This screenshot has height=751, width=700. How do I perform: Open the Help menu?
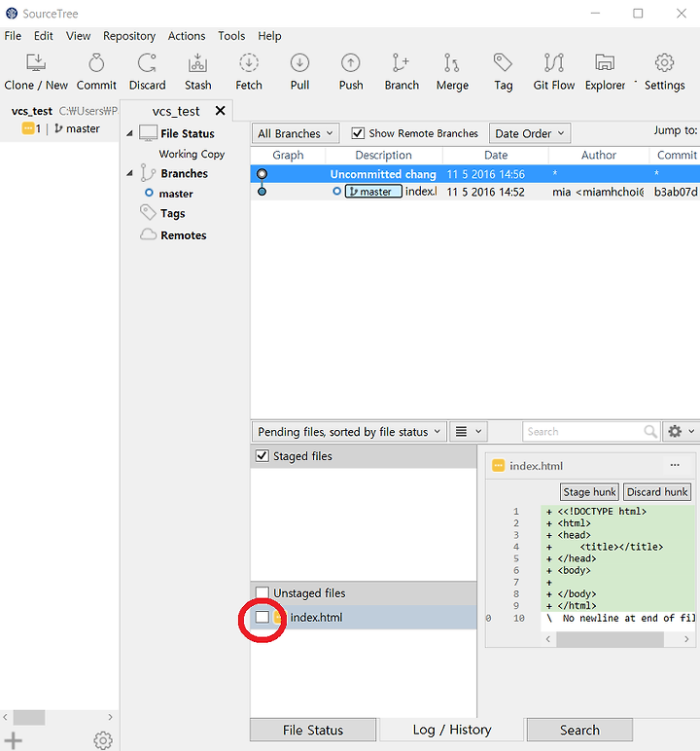(x=269, y=36)
